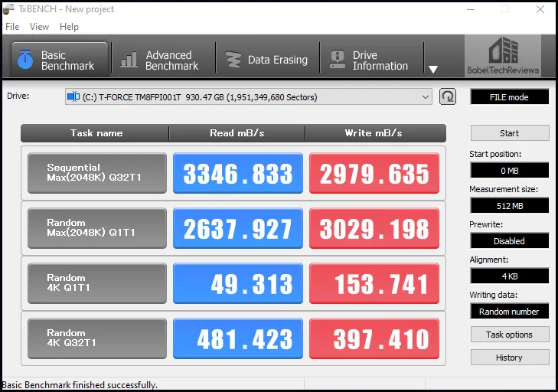Click the Write mB/s column header
Viewport: 558px width, 392px height.
coord(374,133)
